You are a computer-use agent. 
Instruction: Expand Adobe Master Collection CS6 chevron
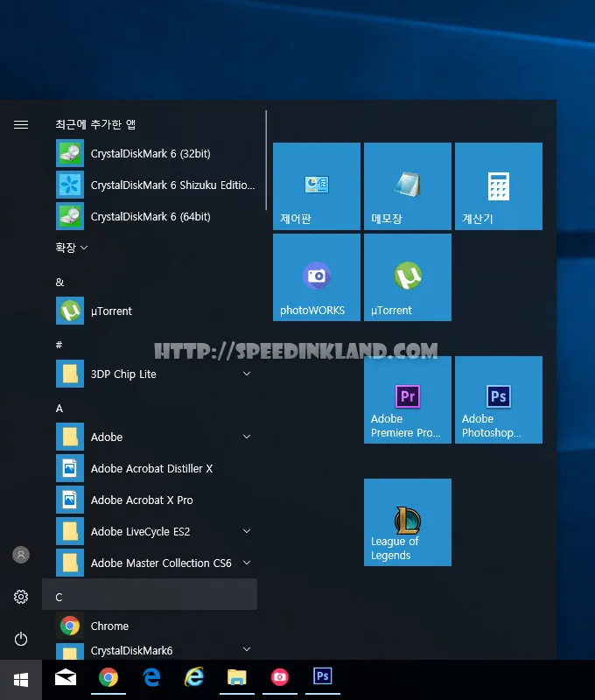click(247, 563)
